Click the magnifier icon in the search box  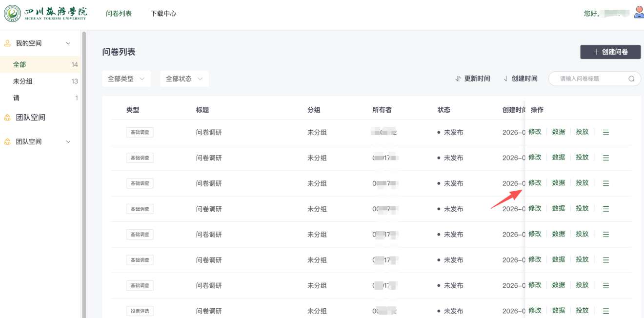click(x=631, y=79)
